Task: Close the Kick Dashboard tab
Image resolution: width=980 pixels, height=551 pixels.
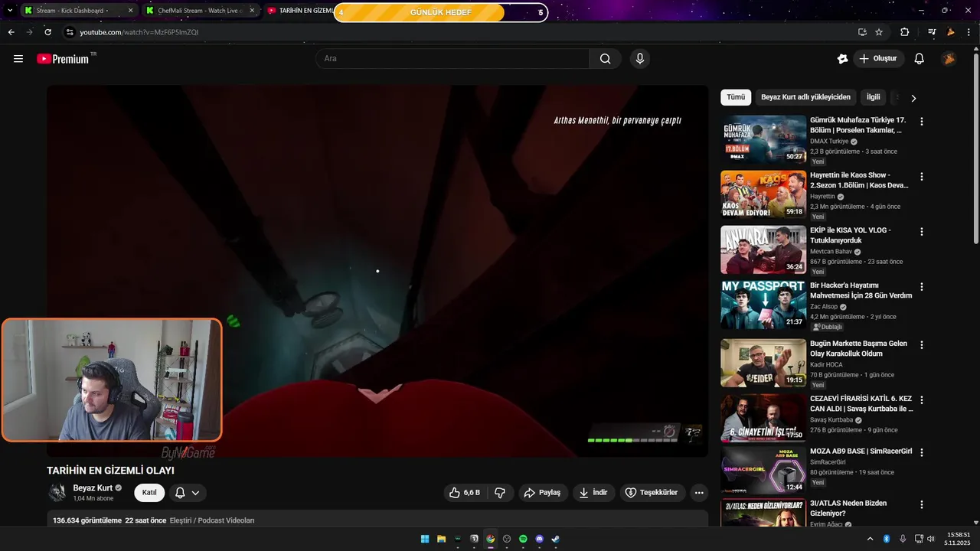Action: click(130, 11)
